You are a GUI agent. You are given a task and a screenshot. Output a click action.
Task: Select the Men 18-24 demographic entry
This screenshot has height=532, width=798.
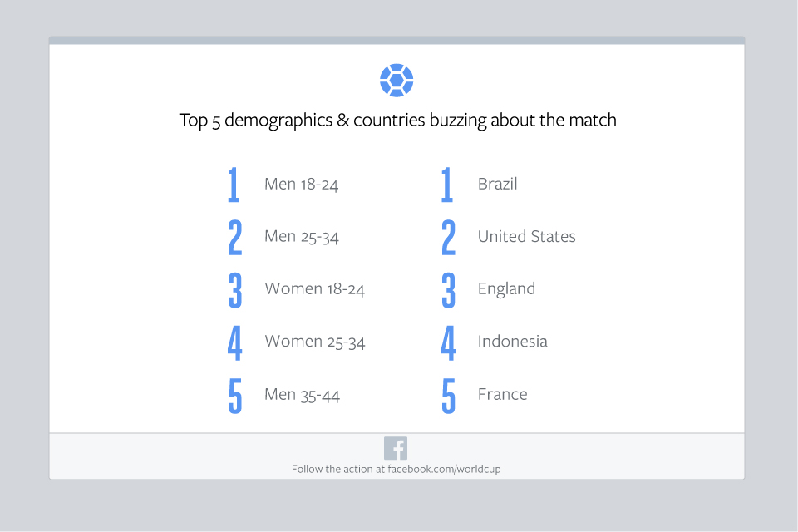pos(301,184)
